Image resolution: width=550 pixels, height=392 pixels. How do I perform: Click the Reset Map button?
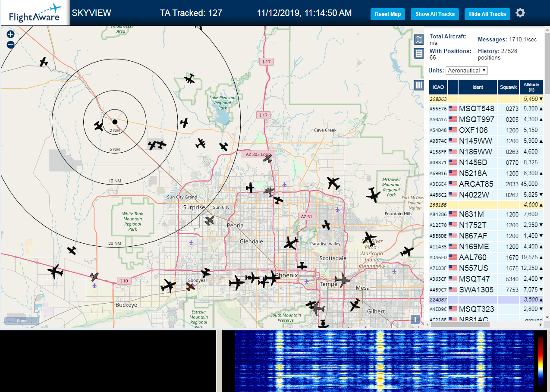pyautogui.click(x=388, y=14)
